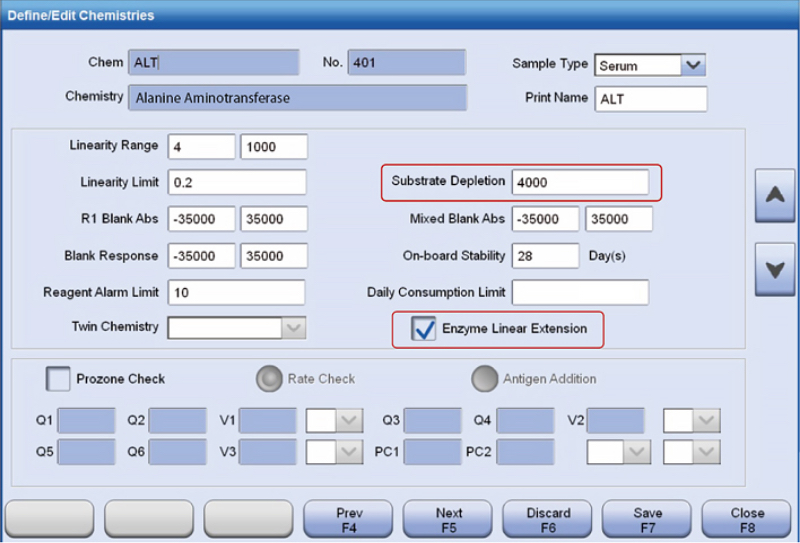Viewport: 800px width, 543px height.
Task: Click the Prev F4 button
Action: [x=349, y=519]
